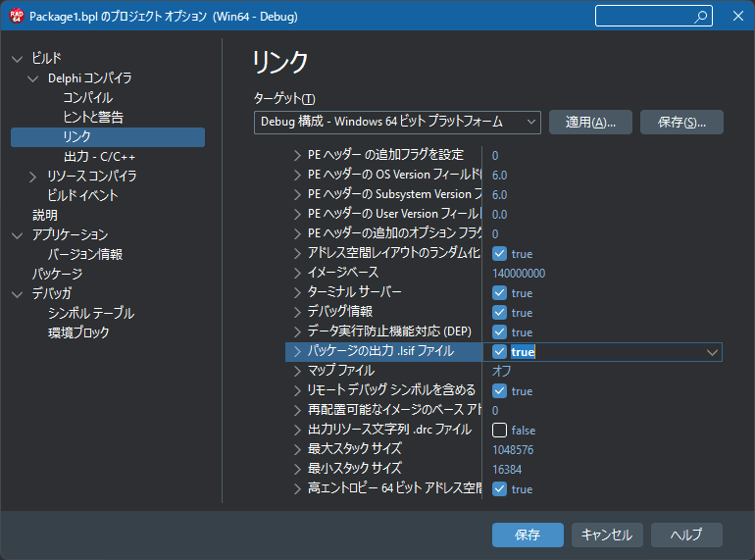Click the 最大スタック サイズ value 1048576
The image size is (755, 560).
513,450
